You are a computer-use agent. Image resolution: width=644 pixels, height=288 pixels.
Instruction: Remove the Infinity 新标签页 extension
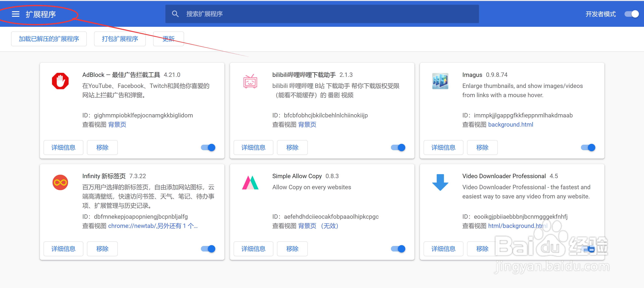102,249
